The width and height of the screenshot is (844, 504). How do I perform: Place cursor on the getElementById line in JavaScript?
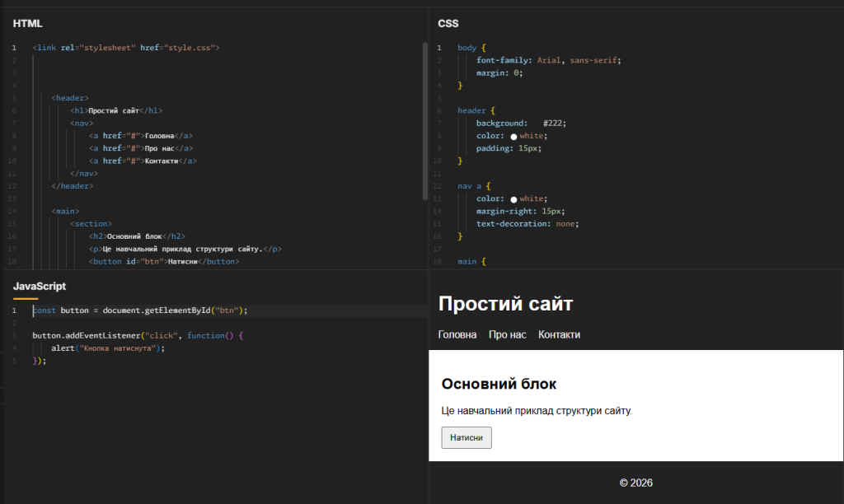[140, 310]
